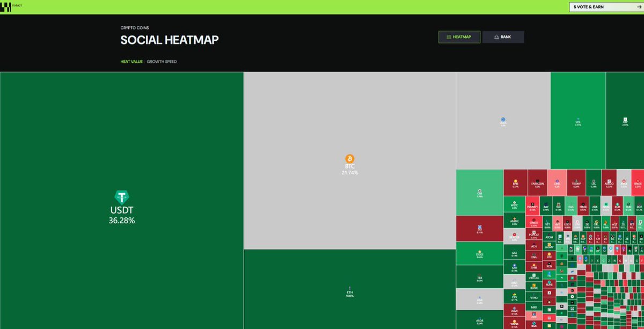Select the Heat Value filter

(131, 62)
